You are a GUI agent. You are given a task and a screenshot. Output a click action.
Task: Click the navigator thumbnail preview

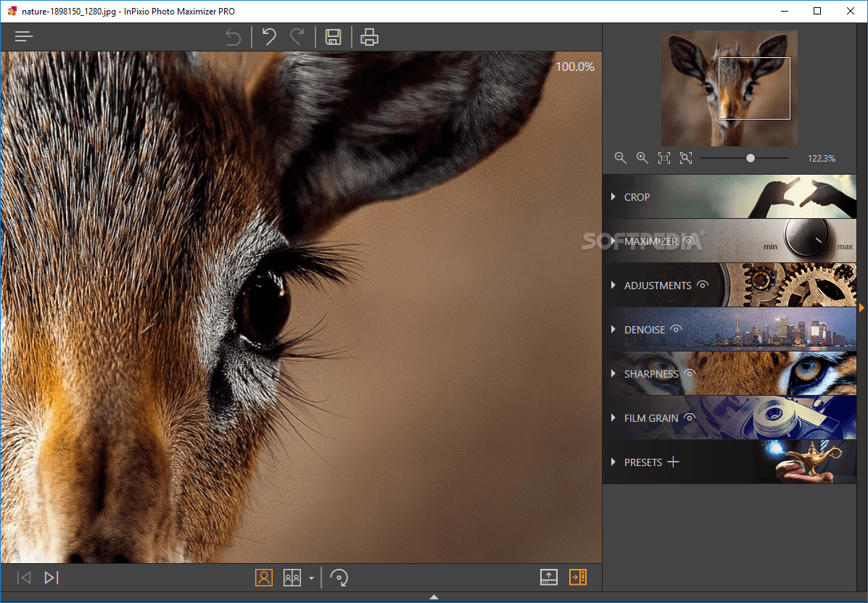coord(728,88)
